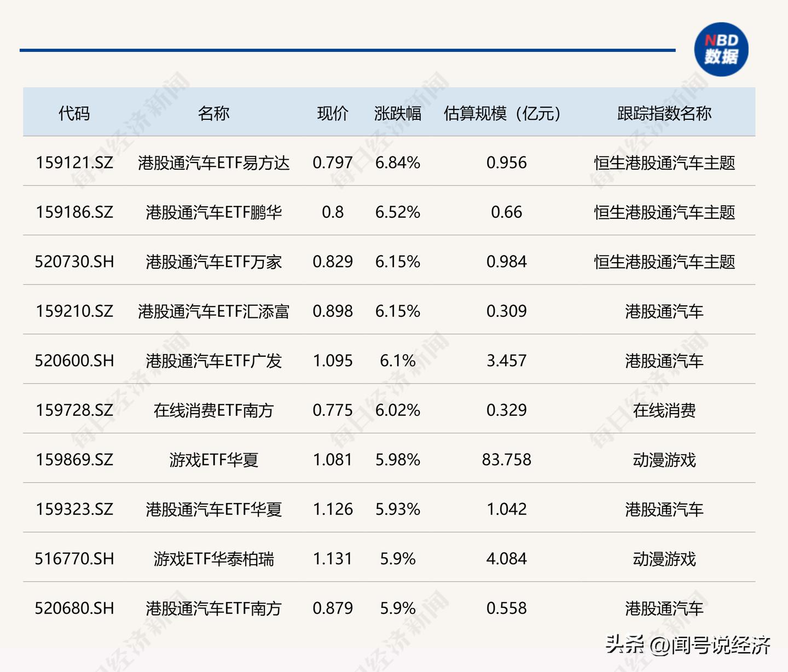Click price value 1.095

point(333,361)
